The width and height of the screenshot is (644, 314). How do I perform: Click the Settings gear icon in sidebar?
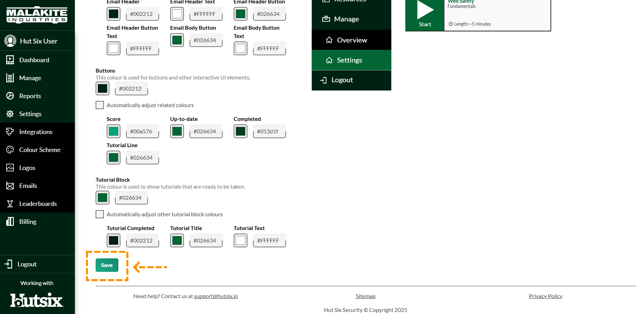pyautogui.click(x=10, y=114)
